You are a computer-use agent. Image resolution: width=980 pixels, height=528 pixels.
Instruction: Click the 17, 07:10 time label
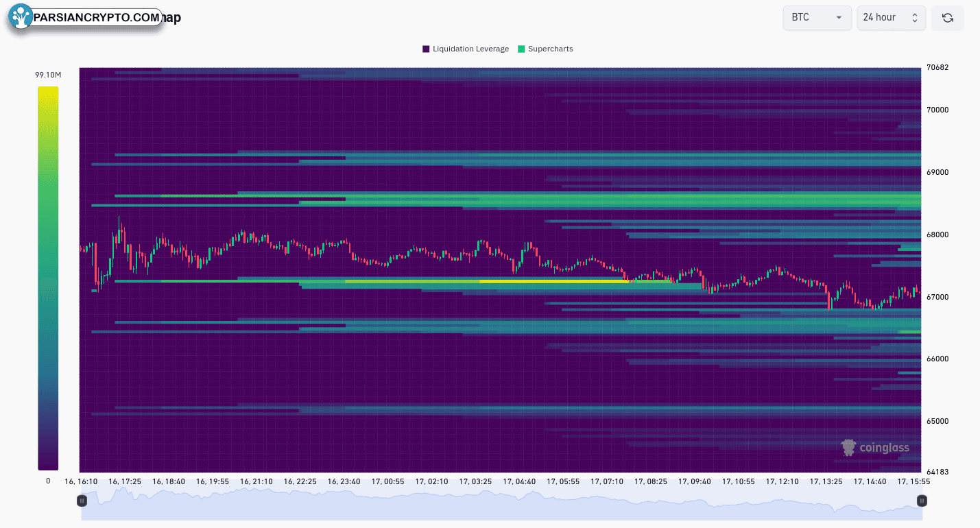coord(608,481)
